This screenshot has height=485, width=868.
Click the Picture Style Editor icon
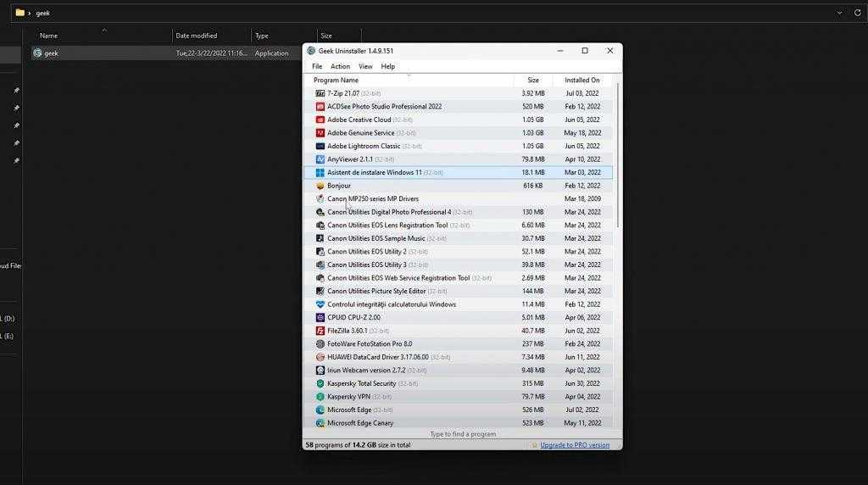click(320, 291)
